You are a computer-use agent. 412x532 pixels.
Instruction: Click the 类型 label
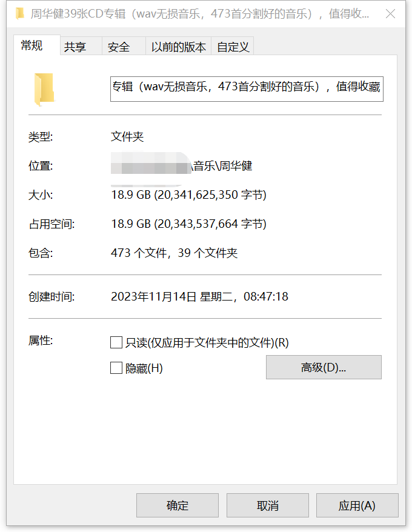(41, 137)
